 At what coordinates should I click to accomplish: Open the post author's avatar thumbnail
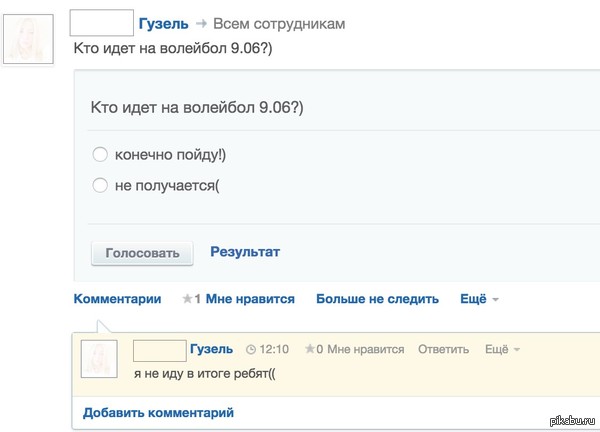tap(29, 40)
